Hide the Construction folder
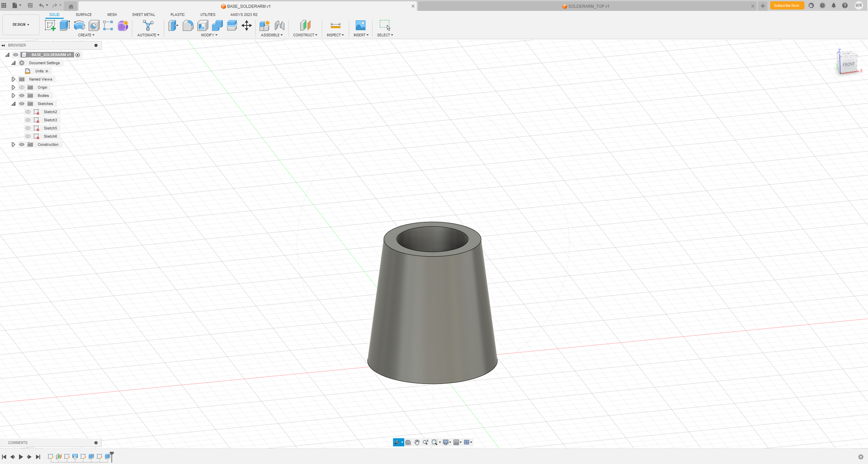Viewport: 868px width, 464px height. click(x=22, y=144)
